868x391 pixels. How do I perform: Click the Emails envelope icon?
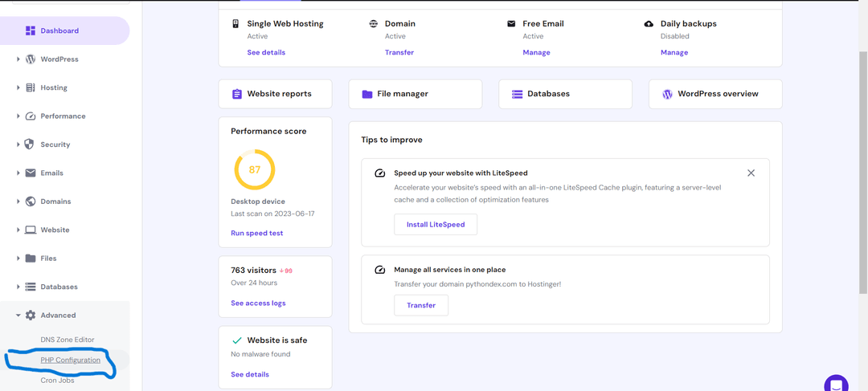[31, 173]
